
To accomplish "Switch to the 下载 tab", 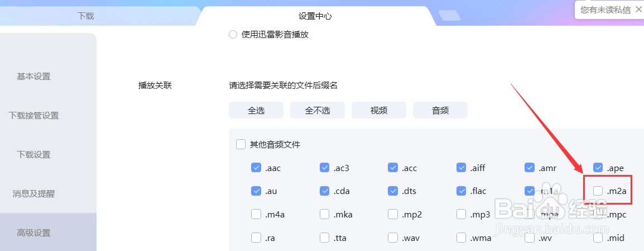I will click(x=86, y=16).
